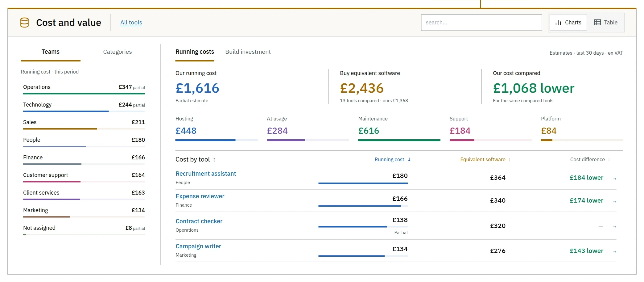The height and width of the screenshot is (282, 644).
Task: Open Contract checker row arrow
Action: (614, 226)
